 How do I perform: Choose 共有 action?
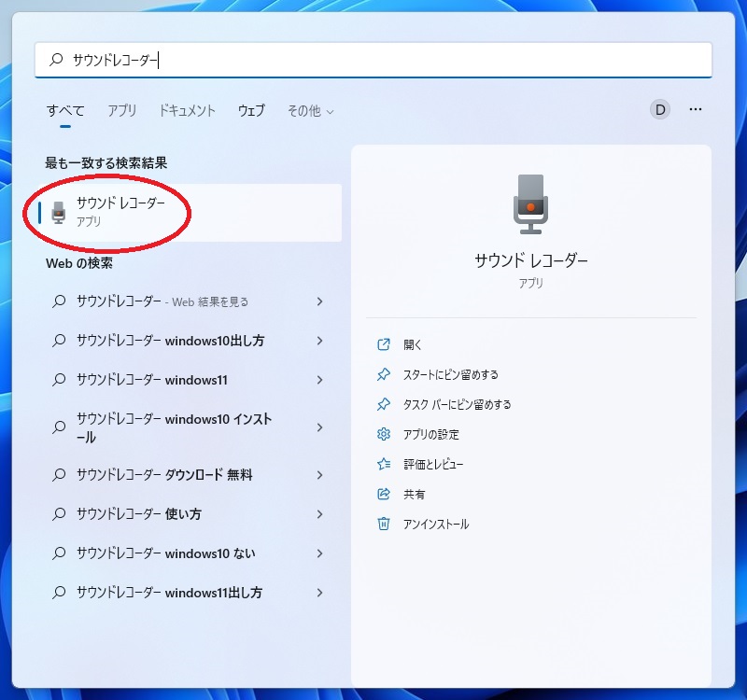(x=414, y=495)
